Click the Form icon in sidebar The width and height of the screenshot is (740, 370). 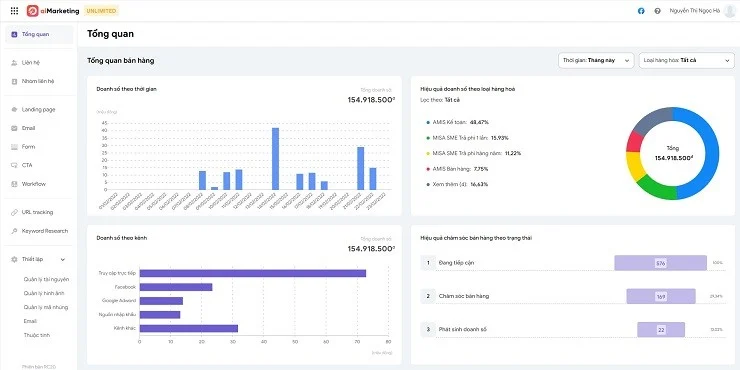click(x=14, y=147)
